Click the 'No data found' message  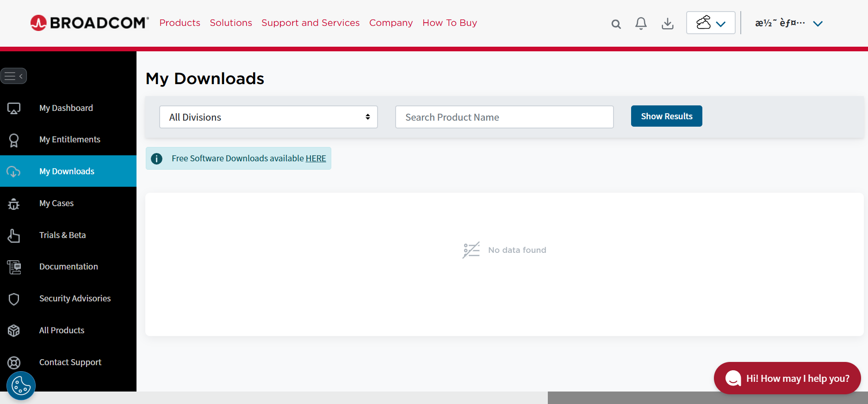[x=517, y=250]
